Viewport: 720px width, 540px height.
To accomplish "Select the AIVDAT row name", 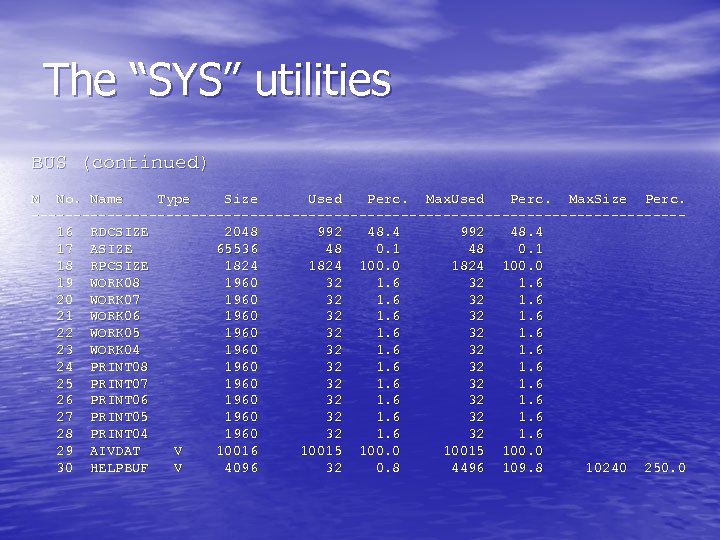I will pyautogui.click(x=115, y=451).
